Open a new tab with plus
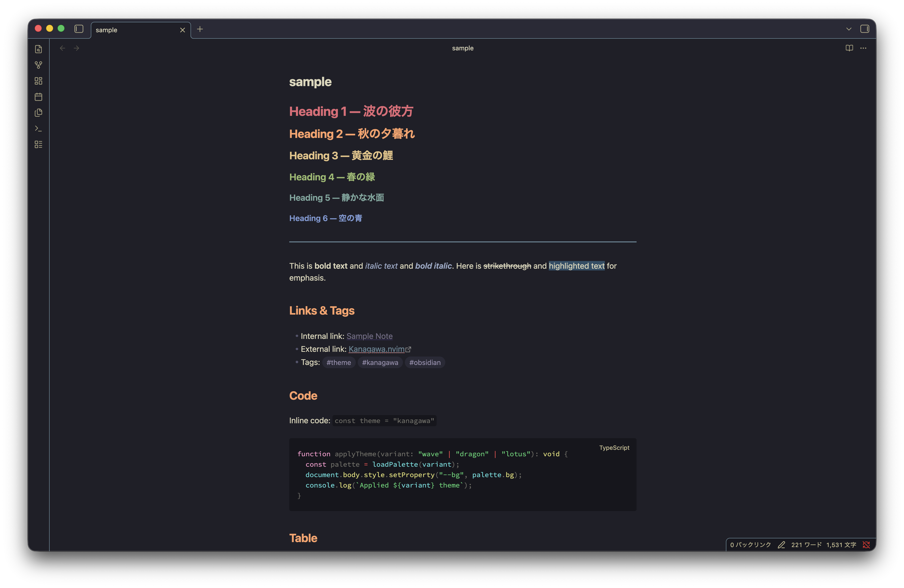 click(200, 29)
